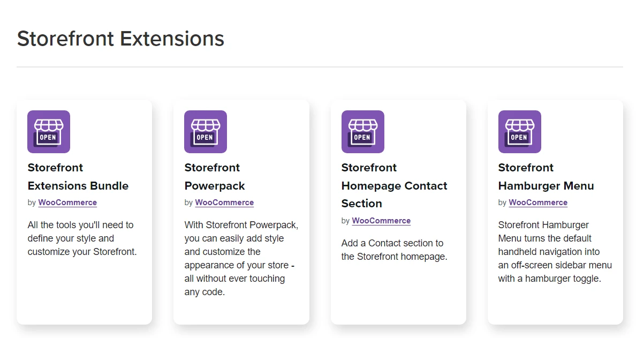
Task: Click the Storefront Extensions page heading
Action: [x=120, y=39]
